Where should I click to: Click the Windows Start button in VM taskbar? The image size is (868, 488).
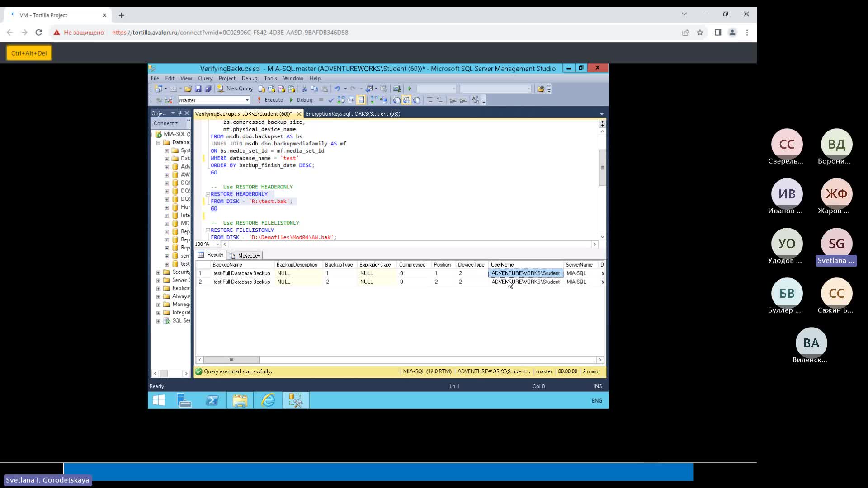(159, 400)
